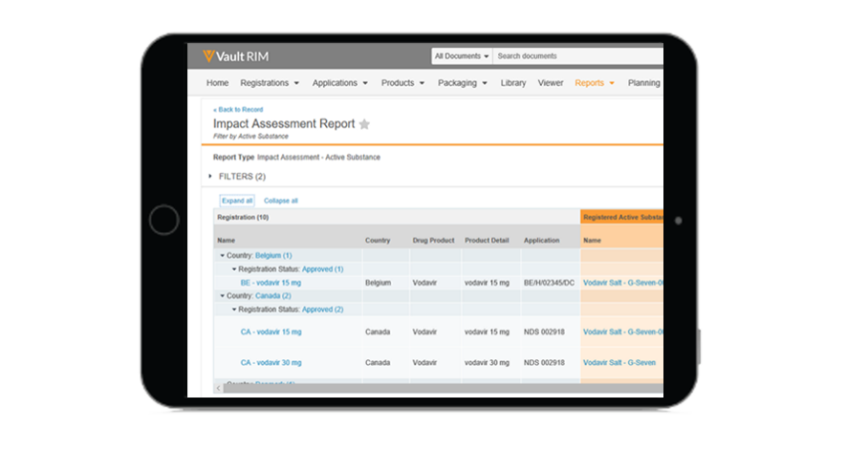Open the CA - vodavir 30 mg registration
This screenshot has height=451, width=868.
(271, 363)
